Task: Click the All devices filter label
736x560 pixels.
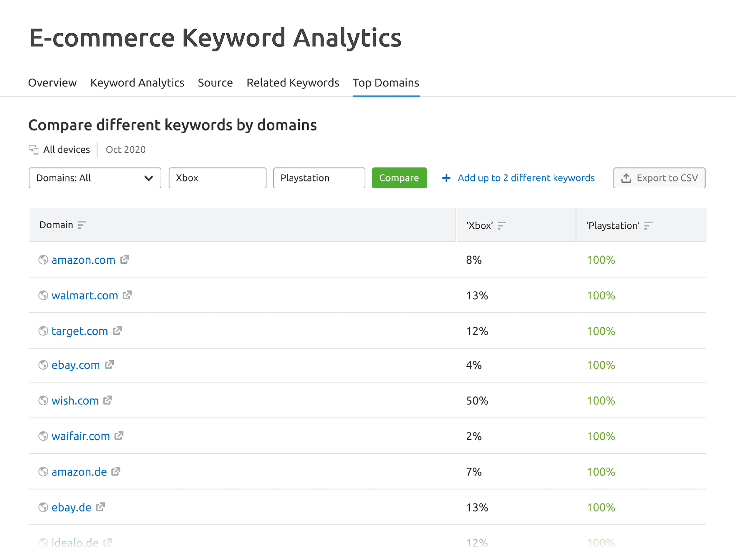Action: 67,149
